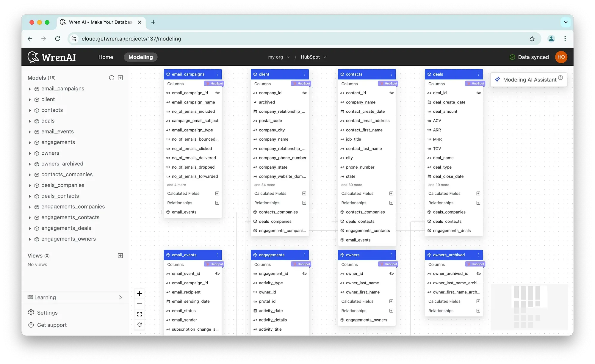Image resolution: width=595 pixels, height=364 pixels.
Task: Add relationship to client model
Action: (304, 203)
